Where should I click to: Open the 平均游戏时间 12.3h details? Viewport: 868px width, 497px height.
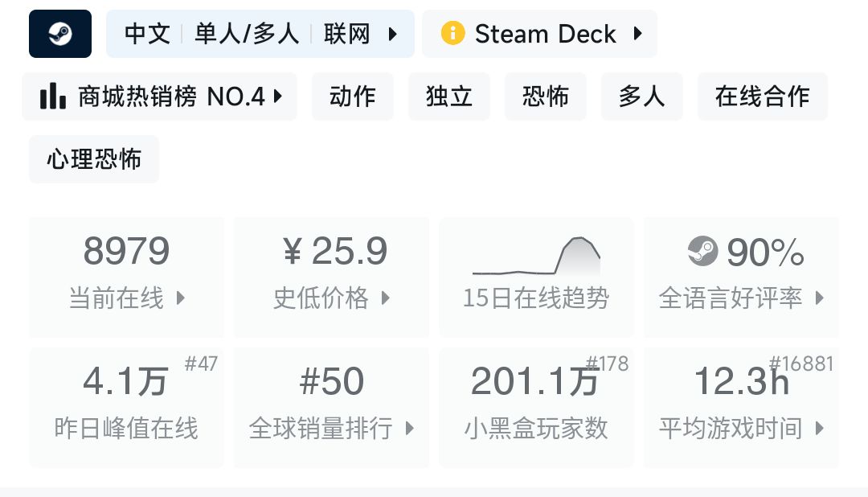click(x=741, y=407)
